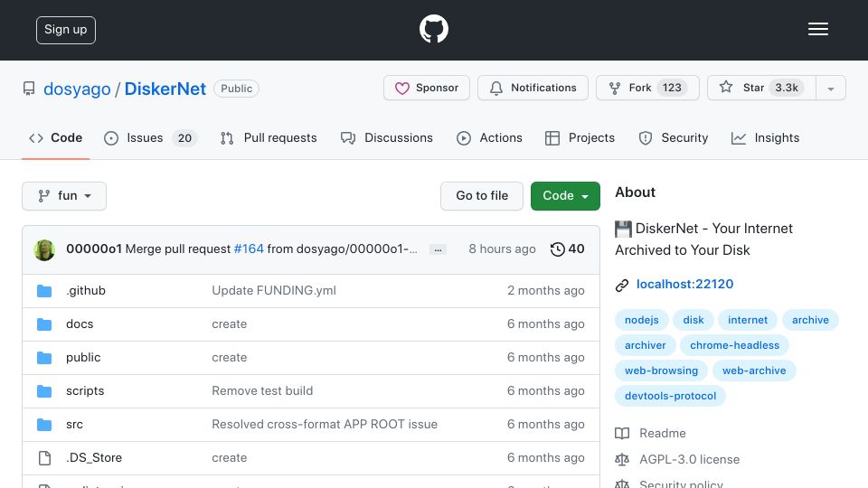Click the repository book icon beside dosyago
The height and width of the screenshot is (488, 868).
click(29, 89)
